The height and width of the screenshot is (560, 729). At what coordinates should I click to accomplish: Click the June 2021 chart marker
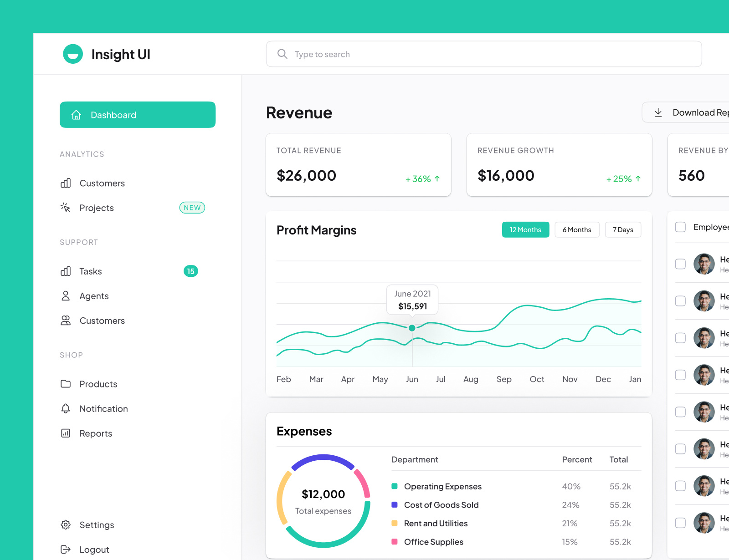[x=412, y=327]
